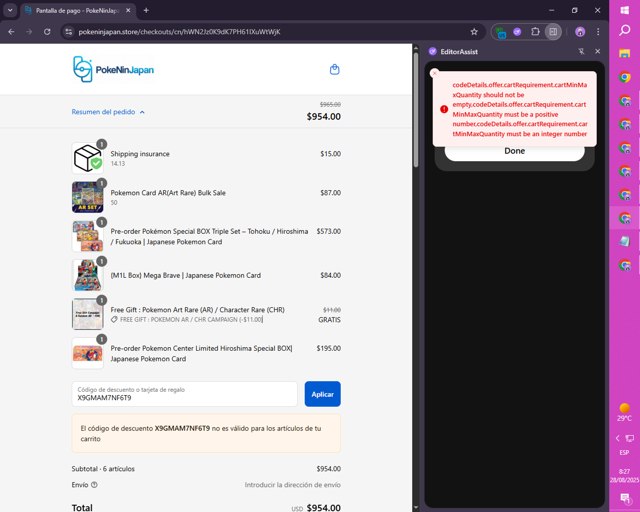The image size is (640, 512).
Task: Click the page vertical scrollbar
Action: (x=416, y=110)
